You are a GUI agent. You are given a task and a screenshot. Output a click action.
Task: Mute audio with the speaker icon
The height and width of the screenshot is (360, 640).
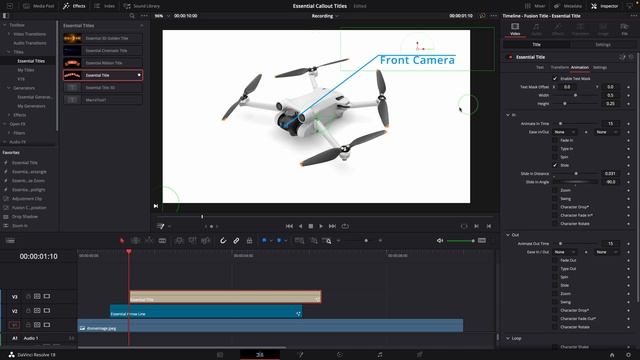tap(440, 241)
